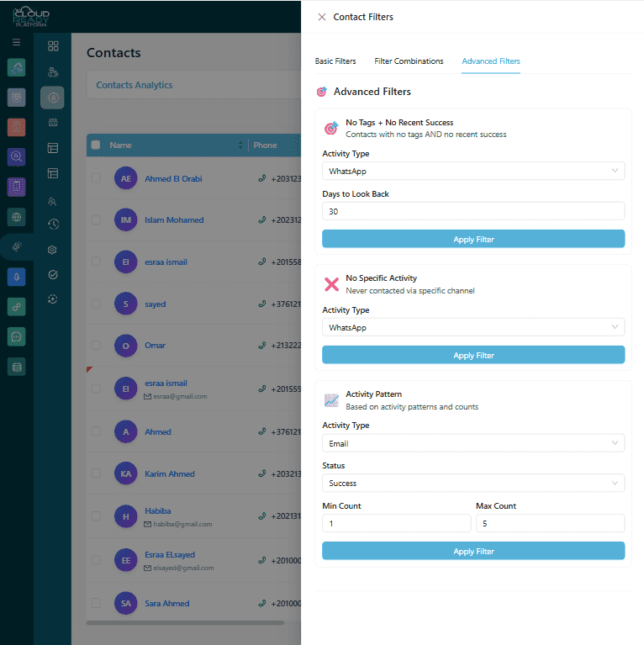Viewport: 644px width, 645px height.
Task: Click the database icon in sidebar
Action: (16, 367)
